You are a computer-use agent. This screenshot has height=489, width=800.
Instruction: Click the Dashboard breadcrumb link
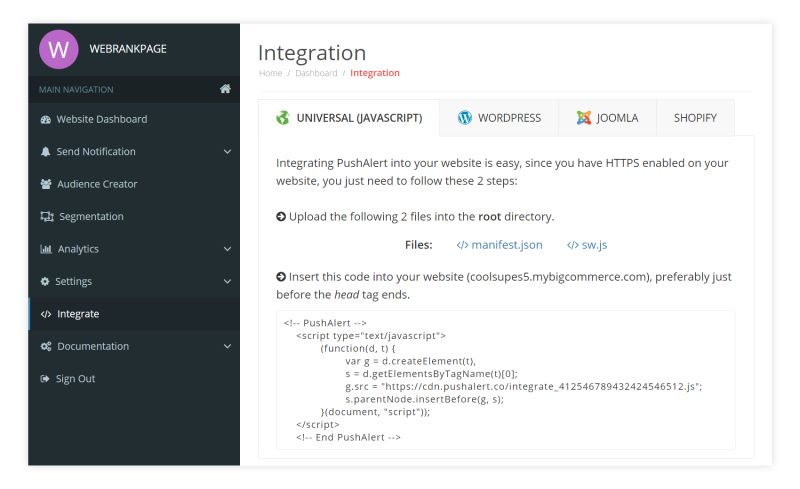click(x=316, y=73)
